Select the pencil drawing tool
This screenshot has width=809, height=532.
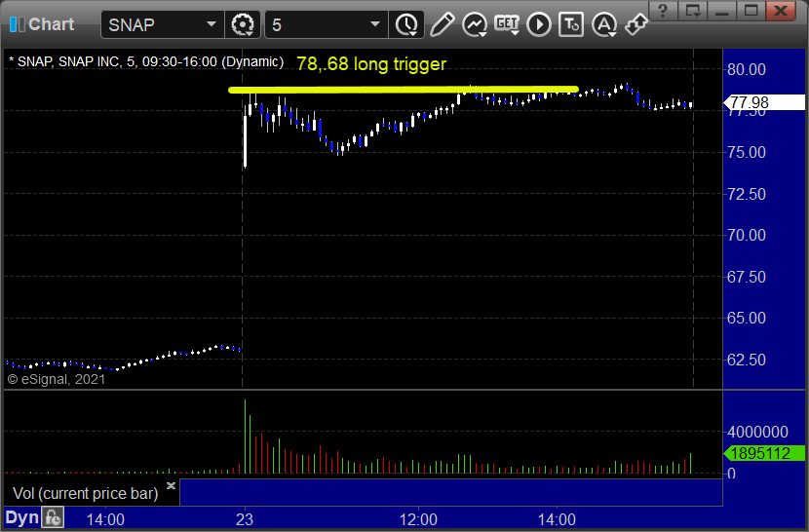pos(443,24)
